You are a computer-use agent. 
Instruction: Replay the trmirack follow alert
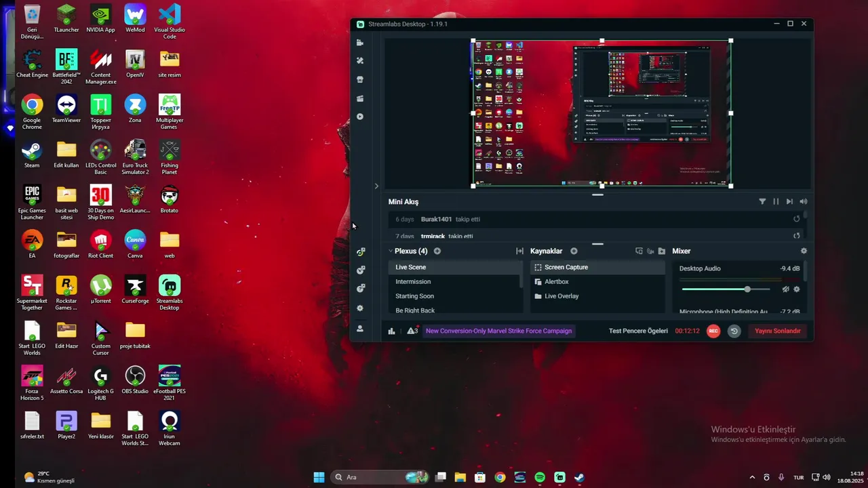[x=797, y=236]
